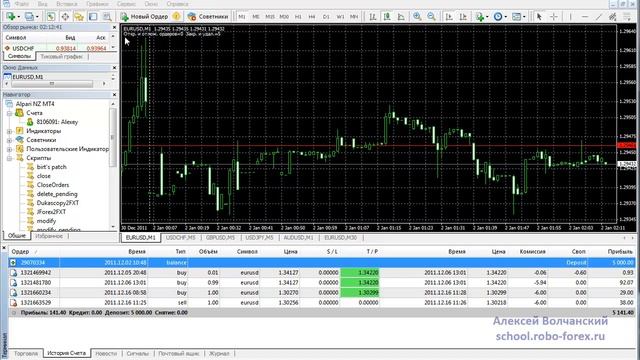Select the Horizontal Line drawing tool
The height and width of the screenshot is (360, 640).
(x=584, y=17)
